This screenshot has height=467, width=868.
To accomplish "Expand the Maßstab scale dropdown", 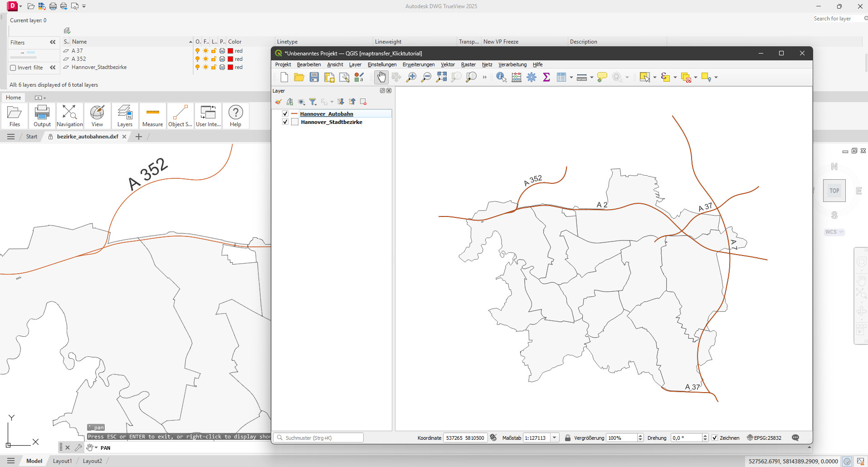I will coord(555,438).
